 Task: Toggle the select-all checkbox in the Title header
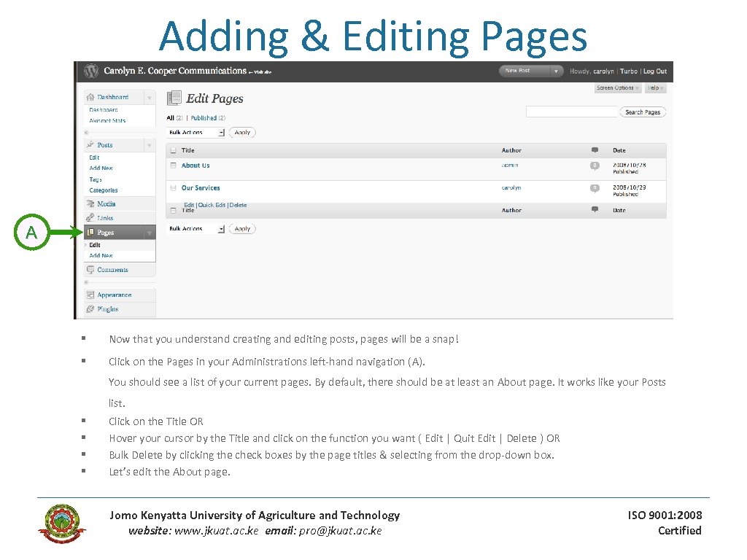(x=173, y=150)
